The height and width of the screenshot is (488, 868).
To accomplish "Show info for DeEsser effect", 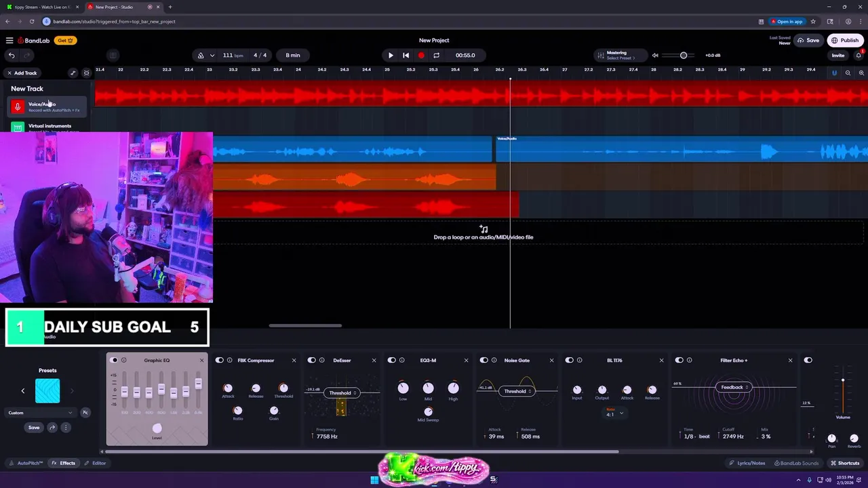I will pos(322,361).
